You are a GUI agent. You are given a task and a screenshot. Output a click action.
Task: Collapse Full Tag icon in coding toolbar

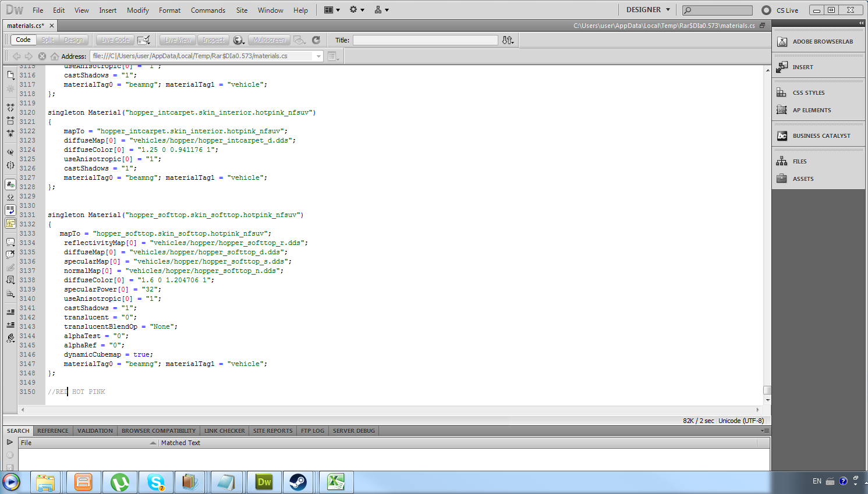10,108
